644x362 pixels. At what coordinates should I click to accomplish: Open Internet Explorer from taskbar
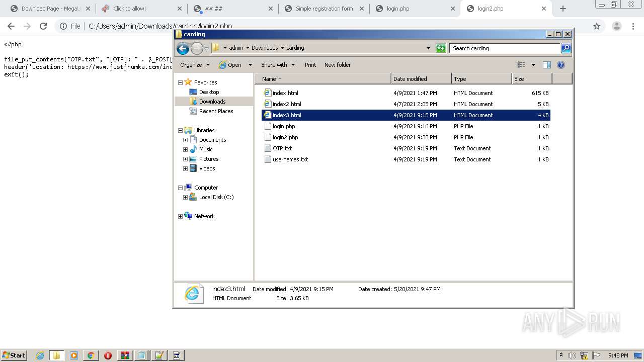(40, 355)
